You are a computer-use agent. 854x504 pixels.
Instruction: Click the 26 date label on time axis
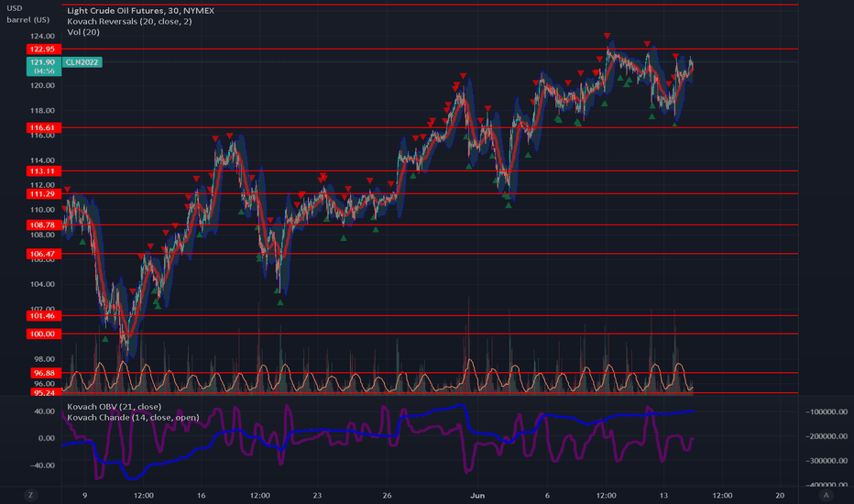[387, 495]
